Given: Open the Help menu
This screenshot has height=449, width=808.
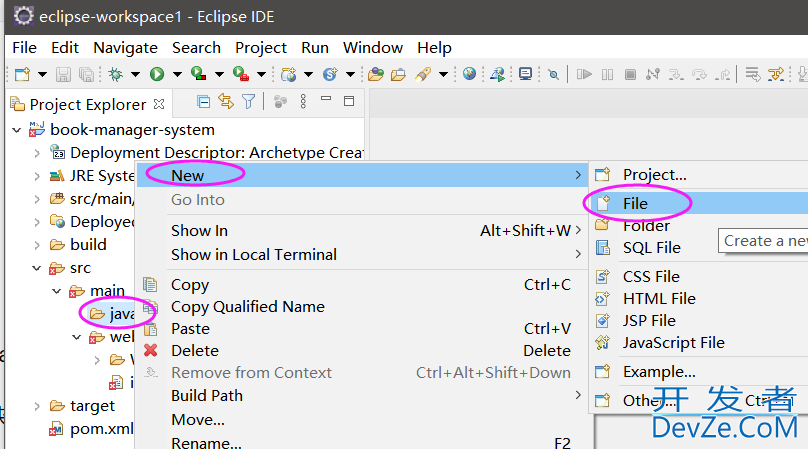Looking at the screenshot, I should (x=434, y=47).
